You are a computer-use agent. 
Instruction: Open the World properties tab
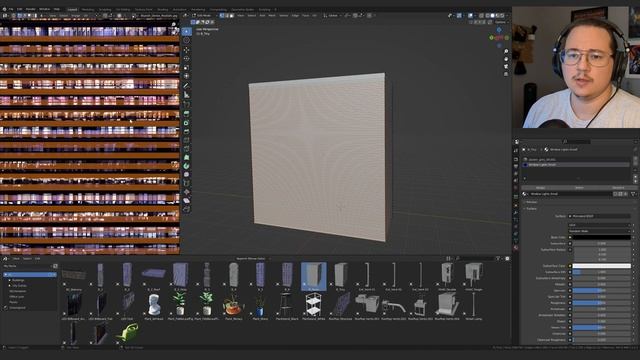pyautogui.click(x=516, y=188)
